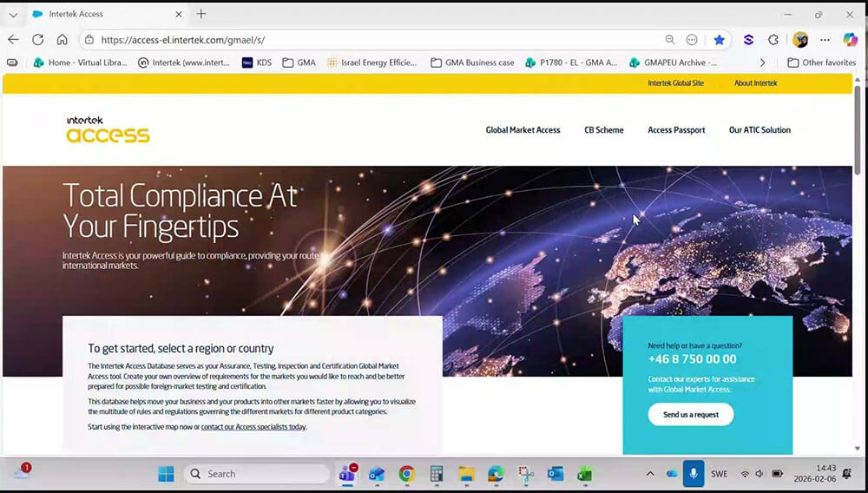
Task: Open the Our ATIC Solution menu item
Action: pos(759,130)
